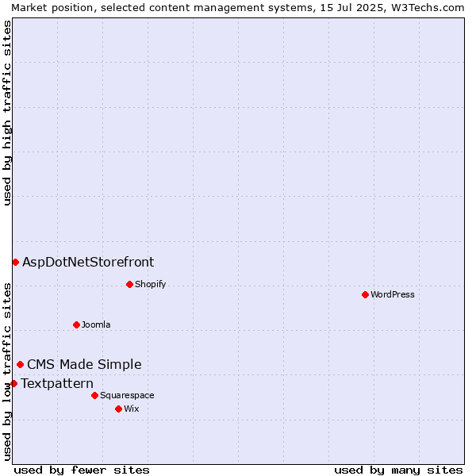476x476 pixels.
Task: Click the 'used by fewer sites' axis label
Action: click(x=82, y=470)
